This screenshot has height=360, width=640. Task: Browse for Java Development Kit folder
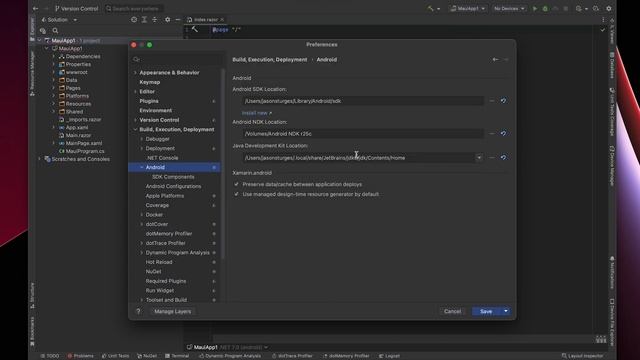tap(491, 158)
